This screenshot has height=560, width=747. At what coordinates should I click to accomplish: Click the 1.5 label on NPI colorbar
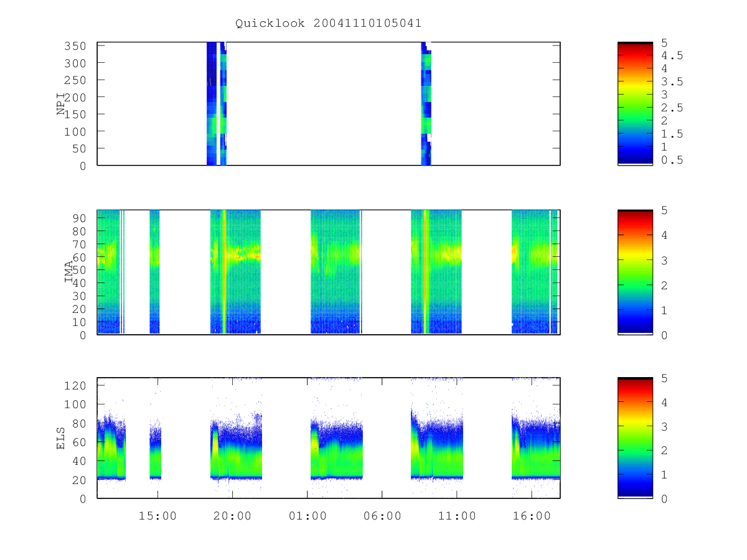(x=672, y=134)
